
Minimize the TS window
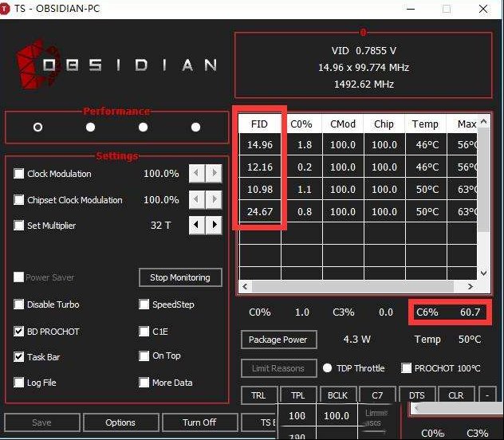click(x=411, y=9)
